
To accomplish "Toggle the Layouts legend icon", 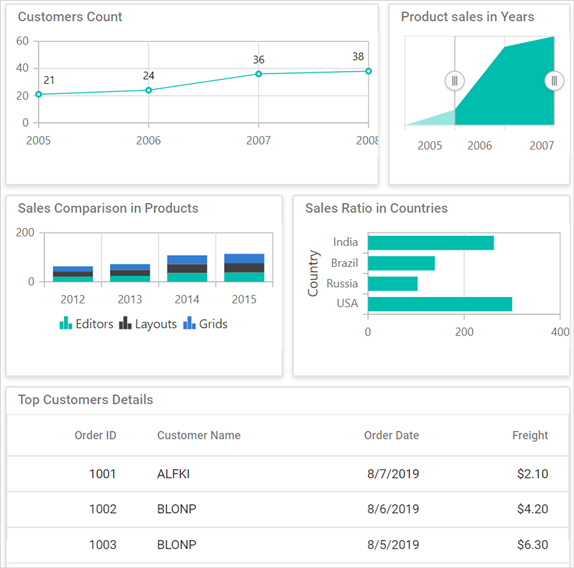I will tap(125, 323).
